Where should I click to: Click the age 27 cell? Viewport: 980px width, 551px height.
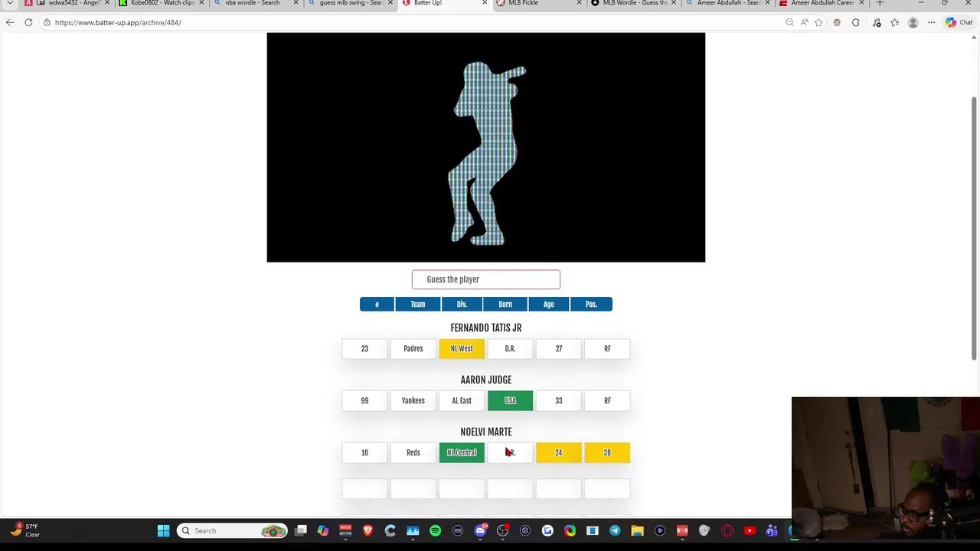[x=559, y=349]
